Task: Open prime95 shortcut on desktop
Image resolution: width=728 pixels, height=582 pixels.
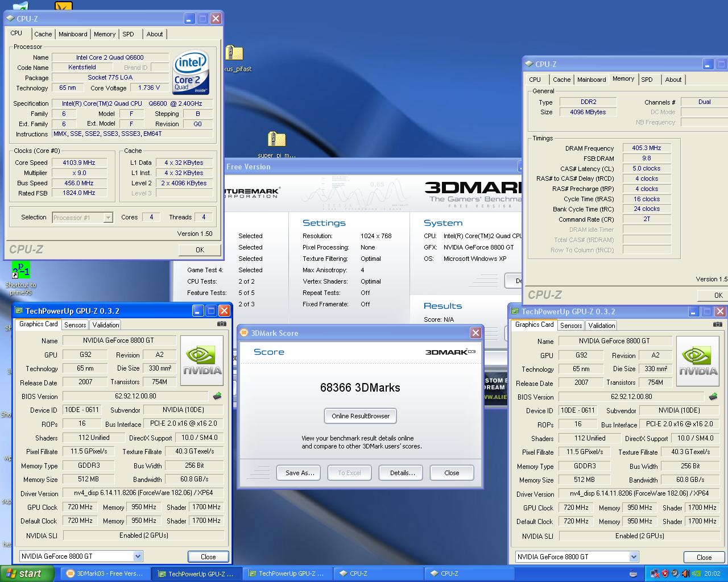Action: pyautogui.click(x=20, y=277)
